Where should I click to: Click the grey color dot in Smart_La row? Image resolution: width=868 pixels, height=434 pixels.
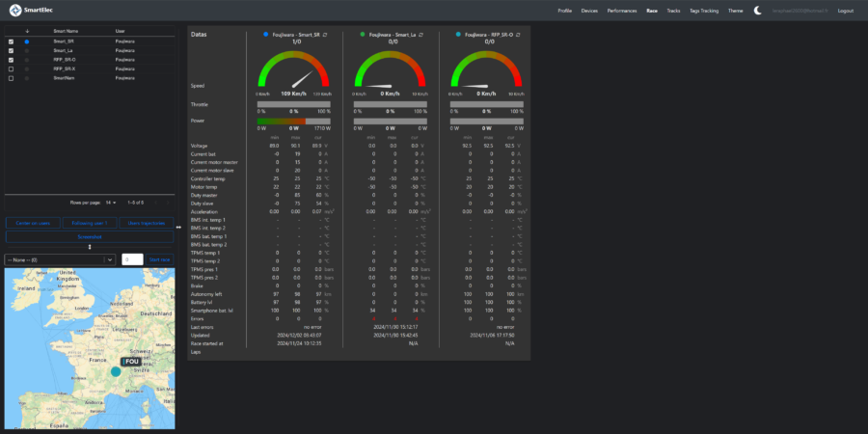[x=27, y=50]
